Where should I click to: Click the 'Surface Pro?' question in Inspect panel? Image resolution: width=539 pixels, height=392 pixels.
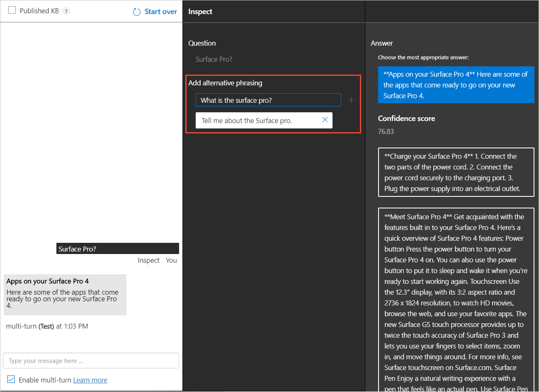(214, 59)
